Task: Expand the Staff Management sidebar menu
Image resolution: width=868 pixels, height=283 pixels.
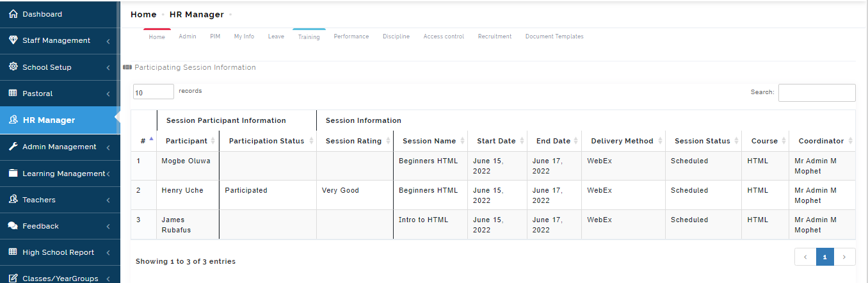Action: click(108, 41)
